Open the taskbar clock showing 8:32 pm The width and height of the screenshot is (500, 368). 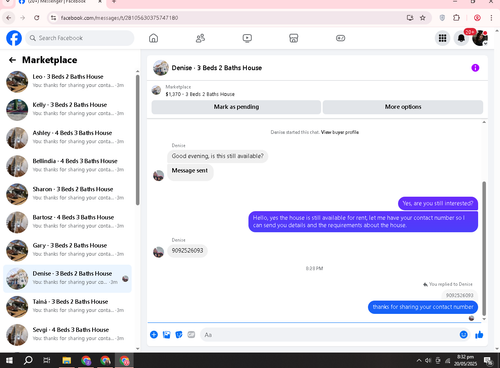pos(465,360)
